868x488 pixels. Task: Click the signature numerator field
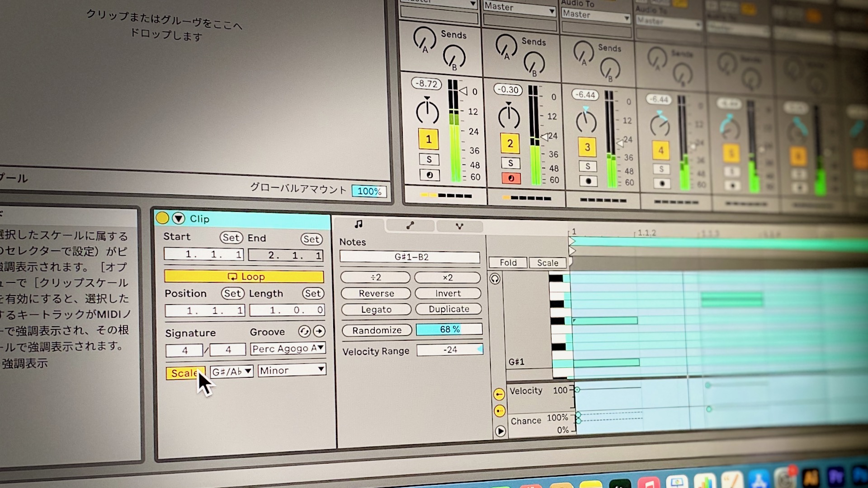tap(184, 350)
